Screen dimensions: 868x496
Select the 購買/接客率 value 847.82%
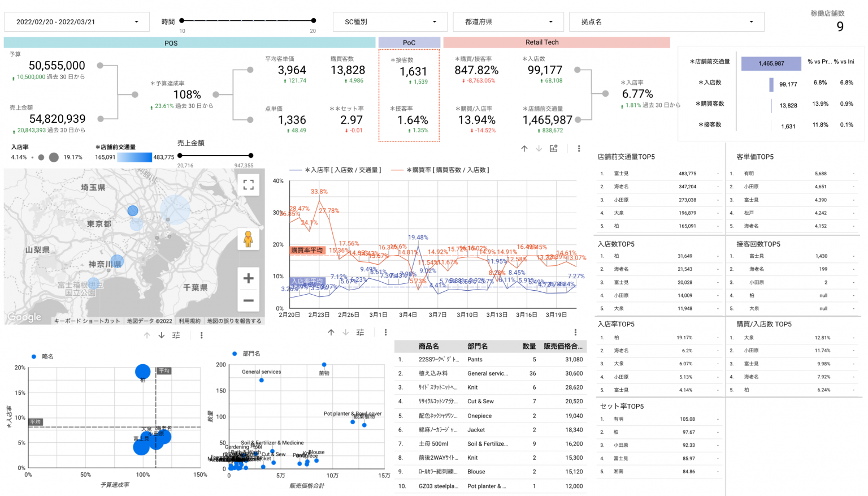click(476, 70)
